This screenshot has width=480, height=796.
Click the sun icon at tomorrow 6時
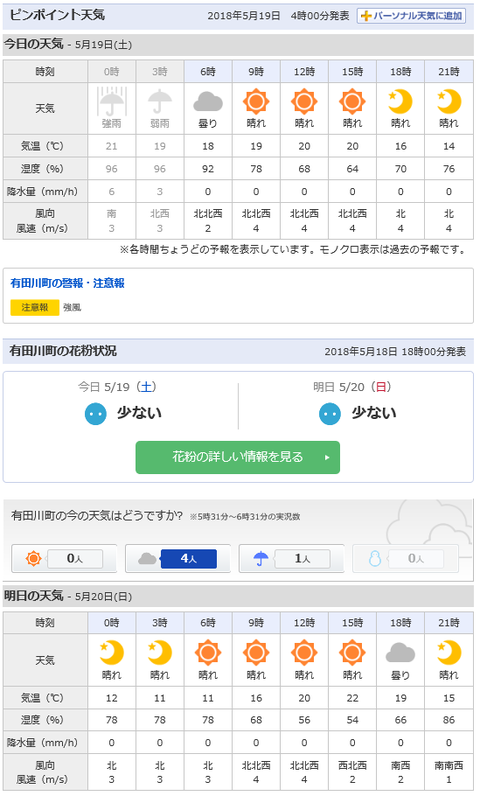point(208,653)
